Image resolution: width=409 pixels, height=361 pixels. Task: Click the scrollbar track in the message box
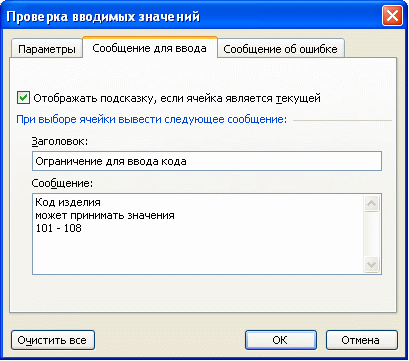click(x=371, y=234)
